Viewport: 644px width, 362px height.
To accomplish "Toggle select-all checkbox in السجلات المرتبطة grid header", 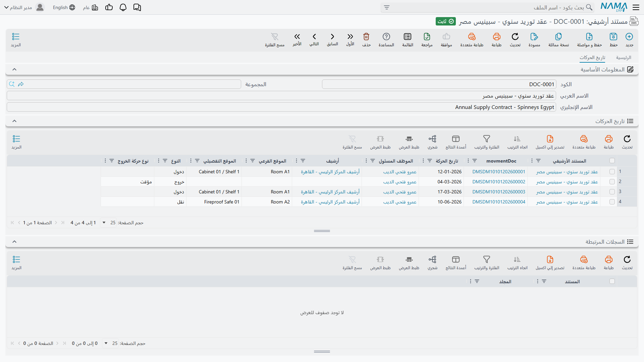I will [612, 282].
